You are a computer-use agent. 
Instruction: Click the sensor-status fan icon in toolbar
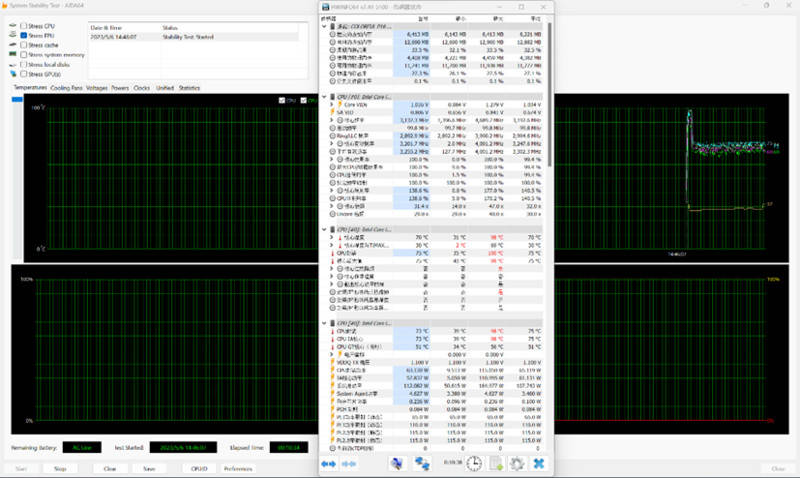pos(397,464)
